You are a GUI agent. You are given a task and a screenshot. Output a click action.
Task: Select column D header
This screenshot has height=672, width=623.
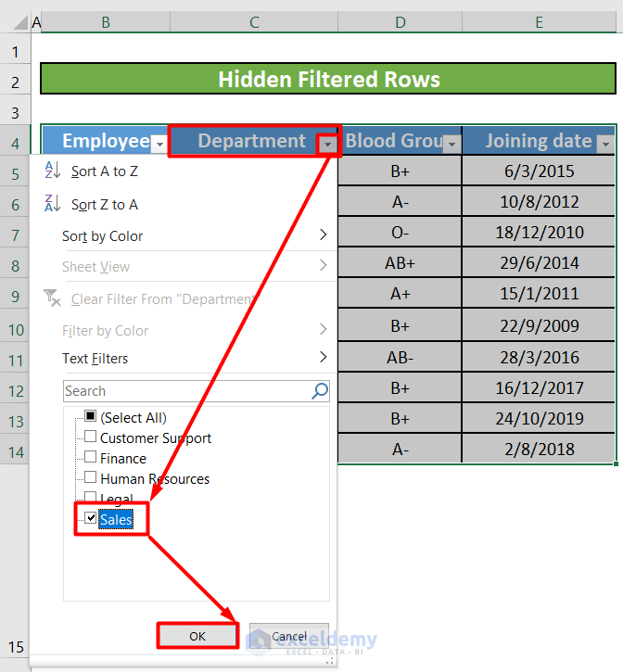(x=400, y=22)
